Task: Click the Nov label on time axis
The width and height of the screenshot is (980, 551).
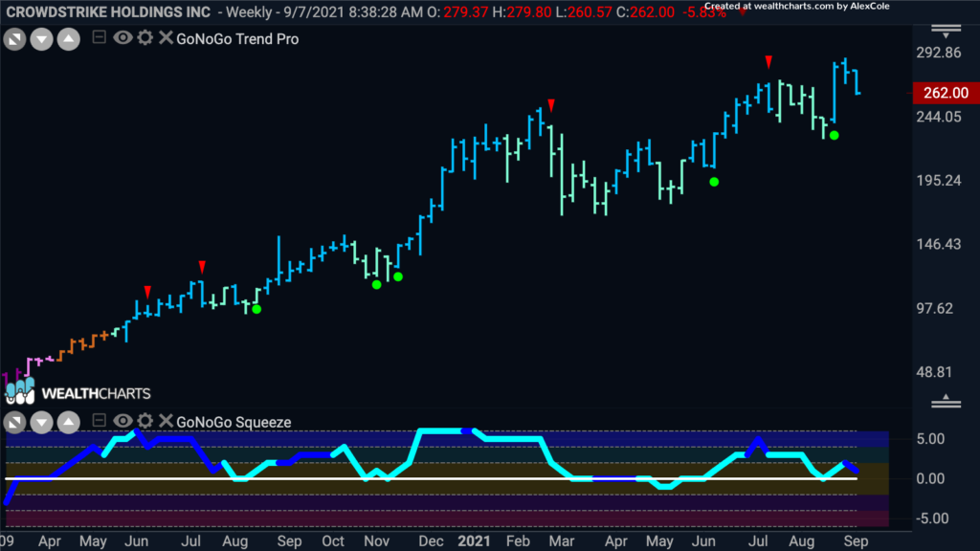Action: pyautogui.click(x=376, y=541)
